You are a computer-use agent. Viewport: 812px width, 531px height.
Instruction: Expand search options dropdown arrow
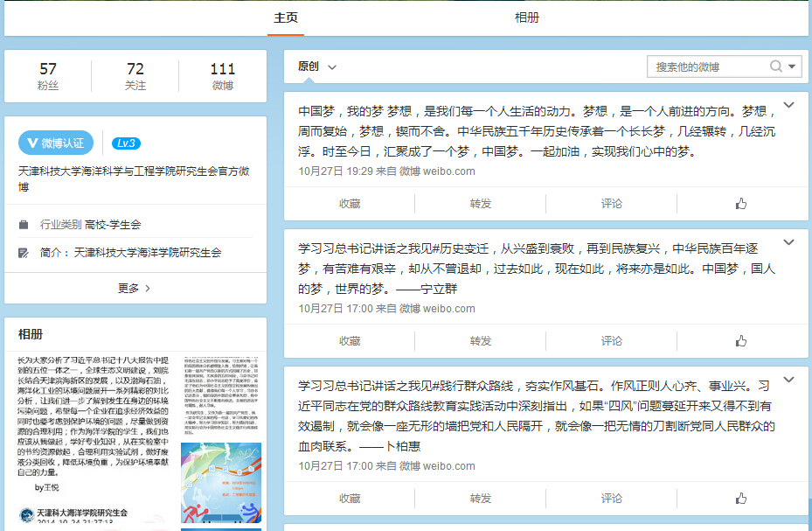point(792,66)
